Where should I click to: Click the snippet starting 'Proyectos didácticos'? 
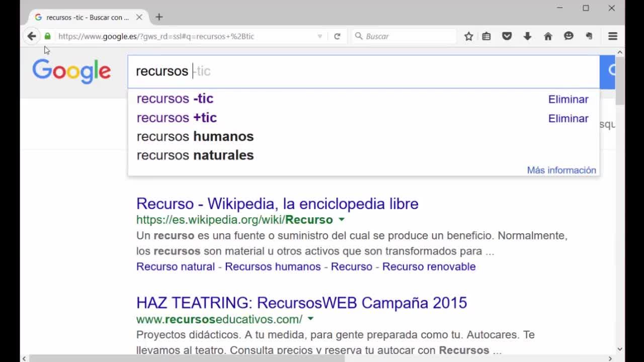coord(336,342)
